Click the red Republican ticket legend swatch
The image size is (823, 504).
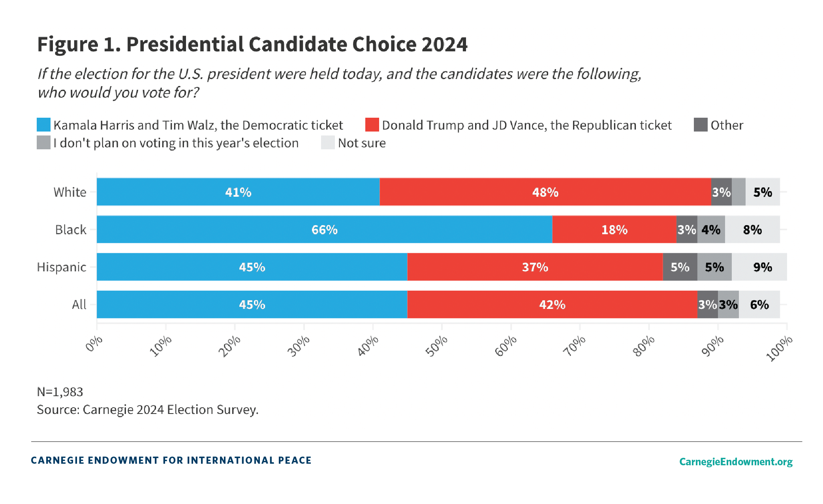[x=372, y=125]
